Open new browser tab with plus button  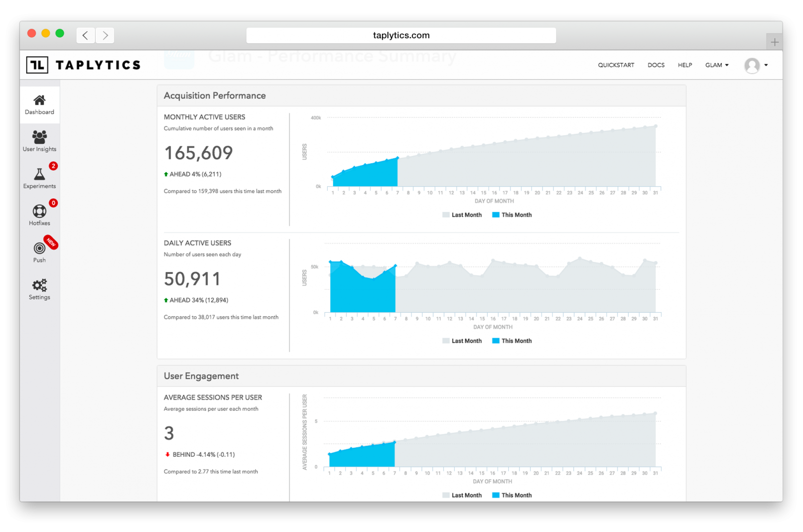point(774,42)
